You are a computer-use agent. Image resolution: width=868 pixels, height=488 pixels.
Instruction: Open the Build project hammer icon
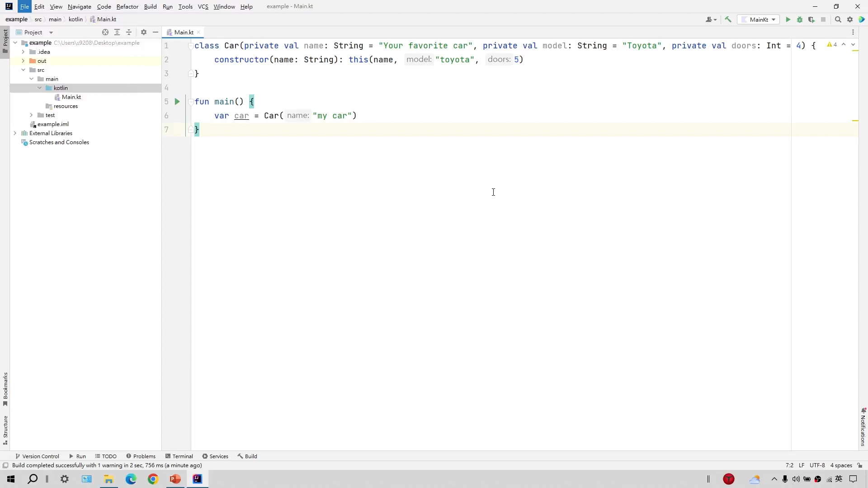(x=728, y=19)
